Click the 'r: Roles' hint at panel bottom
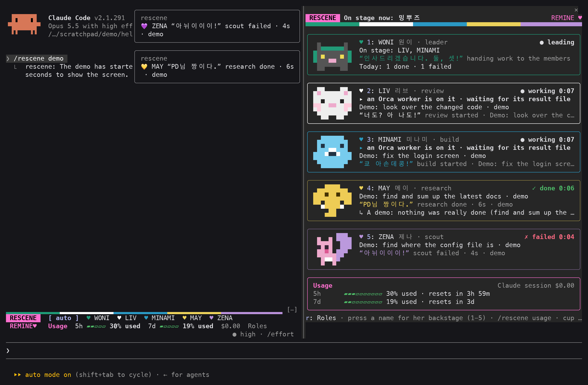Screen dimensions: 588x385 coord(321,318)
